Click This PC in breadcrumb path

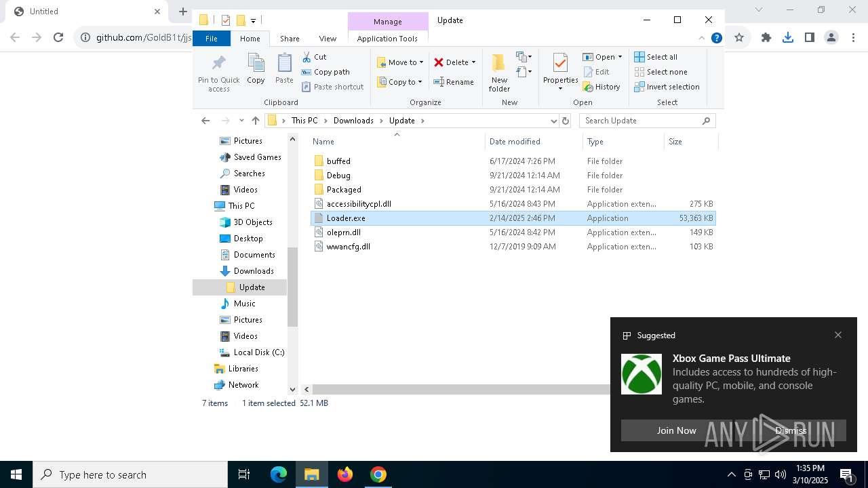(304, 121)
